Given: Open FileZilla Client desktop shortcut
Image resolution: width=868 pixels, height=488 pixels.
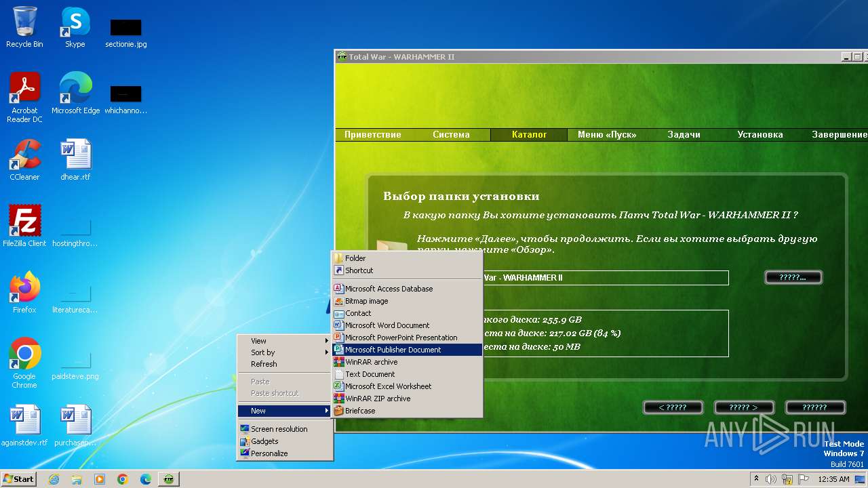Looking at the screenshot, I should pyautogui.click(x=24, y=226).
